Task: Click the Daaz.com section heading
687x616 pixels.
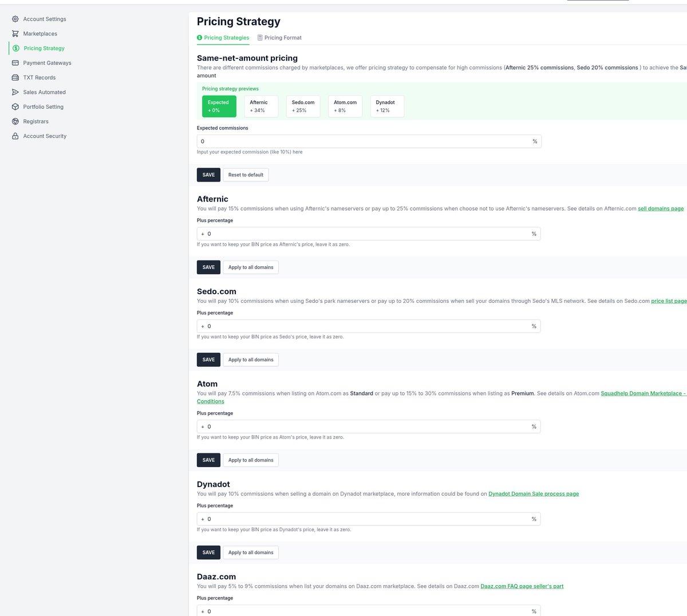Action: click(216, 576)
